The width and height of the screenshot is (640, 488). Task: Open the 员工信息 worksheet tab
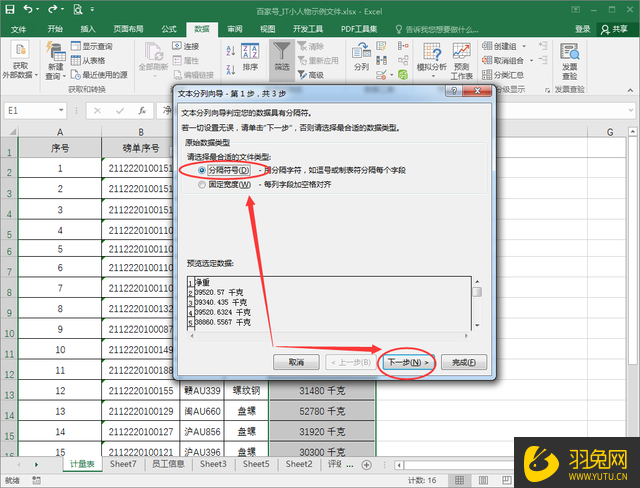[x=168, y=464]
